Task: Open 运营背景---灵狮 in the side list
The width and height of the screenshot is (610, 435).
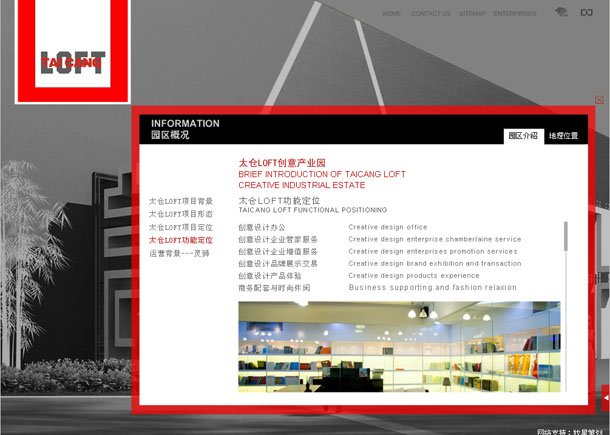Action: (179, 253)
